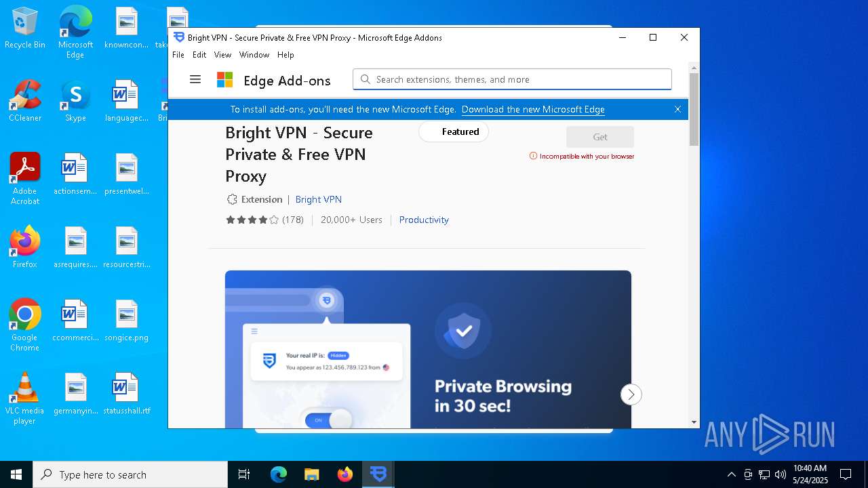This screenshot has height=488, width=868.
Task: Open the Edit menu
Action: coord(199,55)
